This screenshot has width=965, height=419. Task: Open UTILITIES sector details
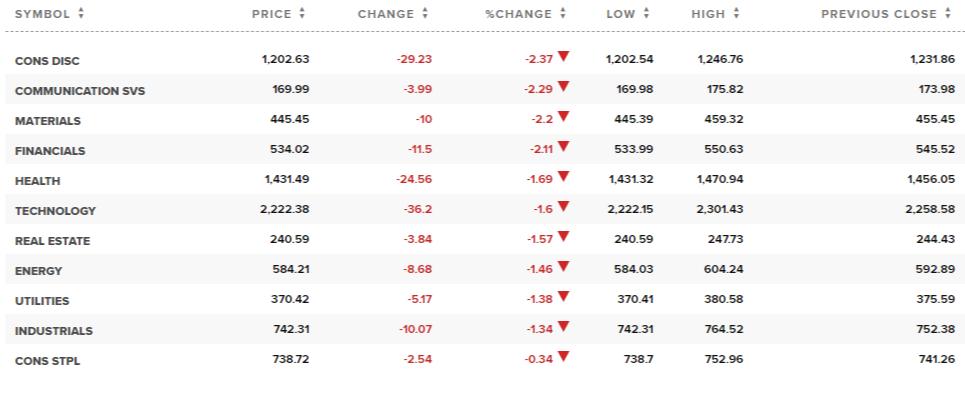coord(42,301)
